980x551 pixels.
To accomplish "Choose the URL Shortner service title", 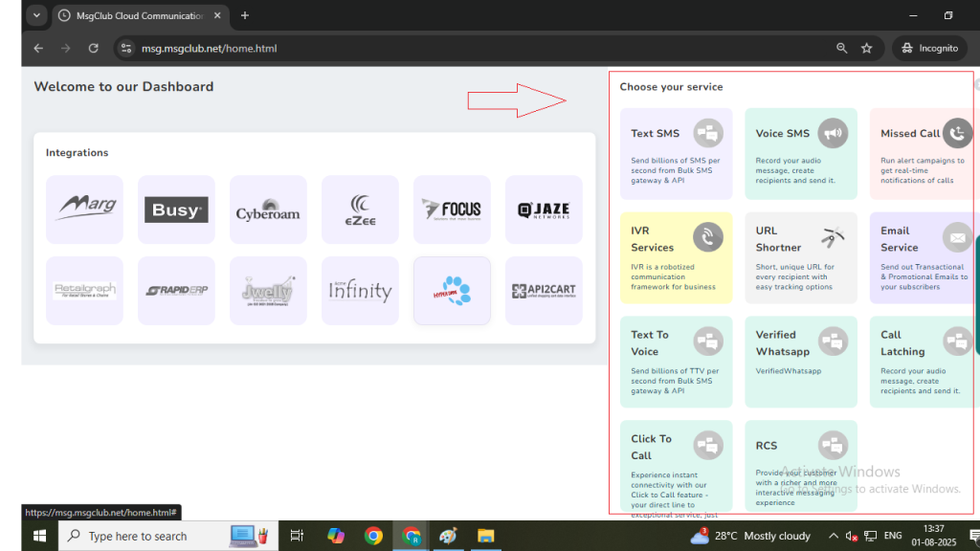I will (x=778, y=239).
